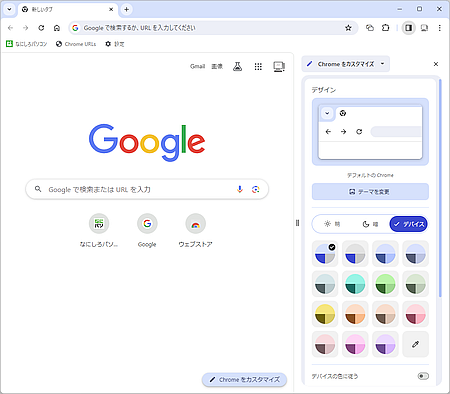Viewport: 450px width, 394px height.
Task: Select the teal-grey swatch
Action: [325, 284]
